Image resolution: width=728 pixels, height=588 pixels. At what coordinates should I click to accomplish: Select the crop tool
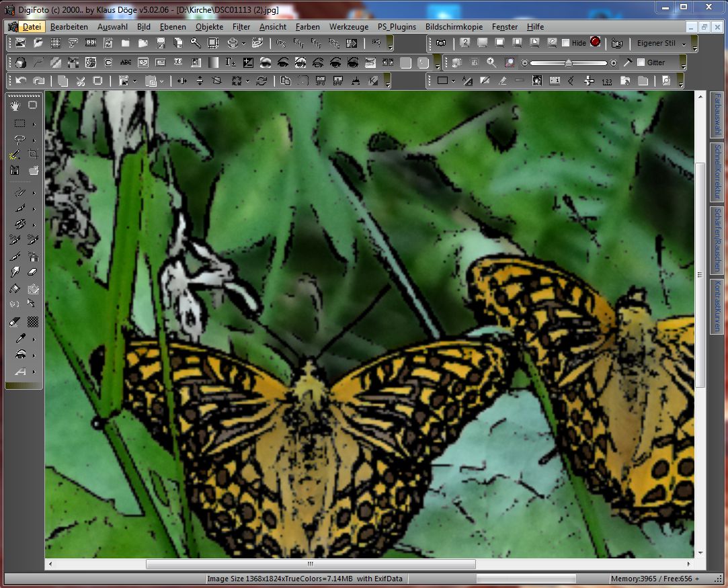coord(33,154)
